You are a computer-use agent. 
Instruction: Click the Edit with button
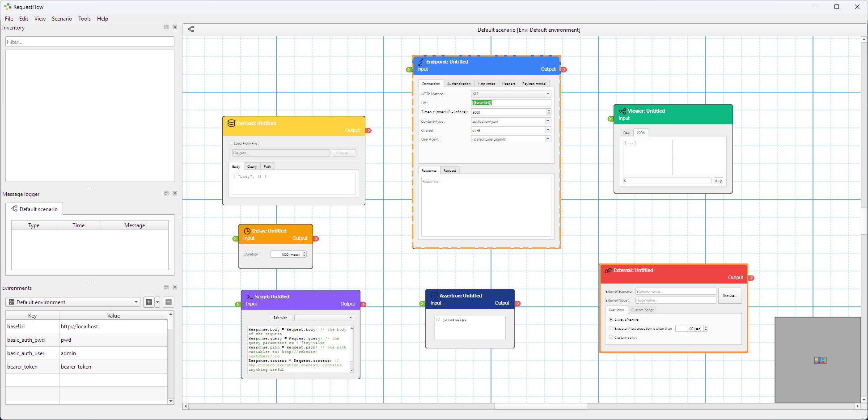coord(280,318)
